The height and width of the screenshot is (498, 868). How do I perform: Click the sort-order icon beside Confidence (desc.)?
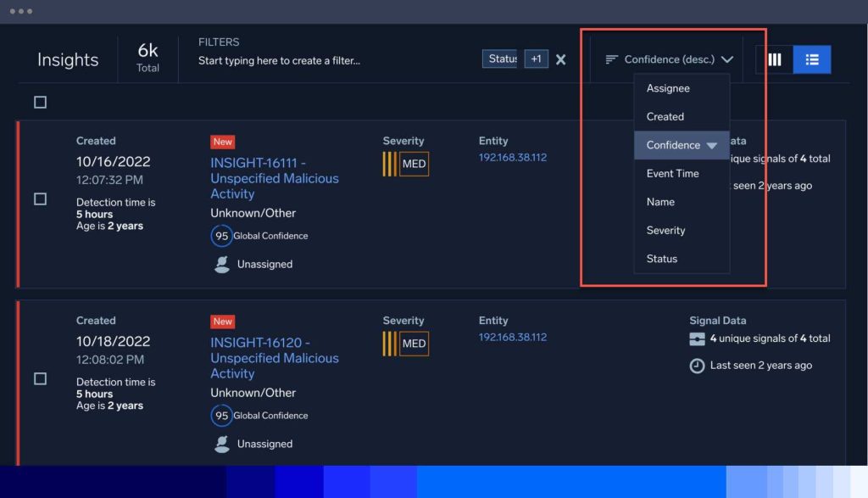(611, 60)
